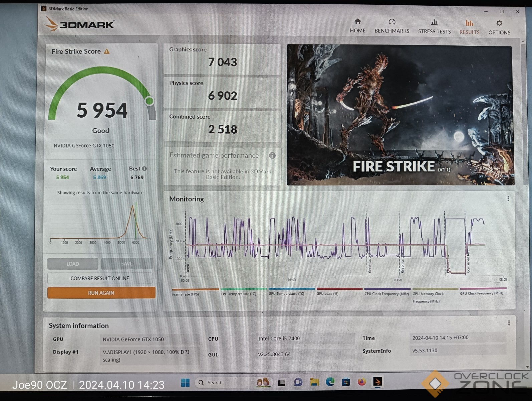Click the Physics score value 6 902
The width and height of the screenshot is (532, 401).
[223, 96]
